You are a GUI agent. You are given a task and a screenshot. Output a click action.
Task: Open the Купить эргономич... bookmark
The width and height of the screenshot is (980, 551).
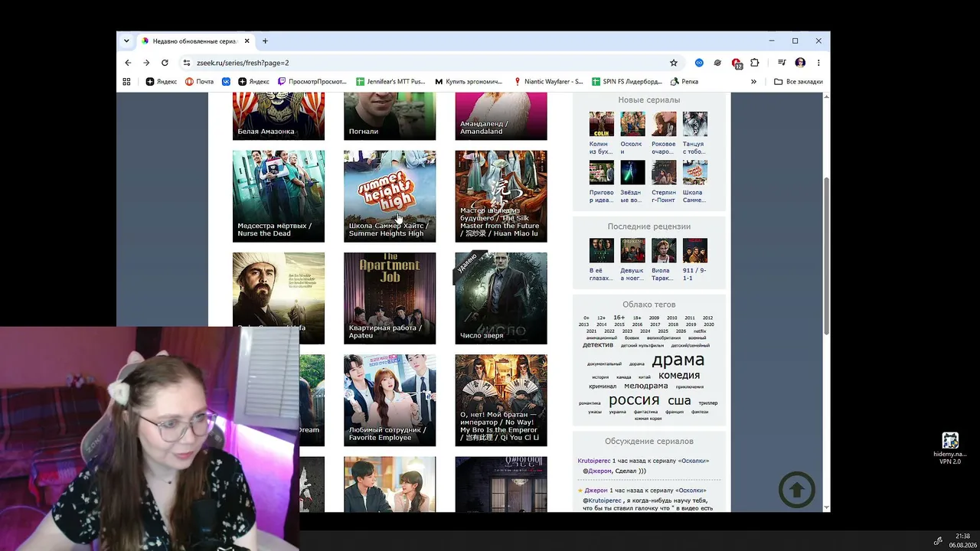coord(469,81)
